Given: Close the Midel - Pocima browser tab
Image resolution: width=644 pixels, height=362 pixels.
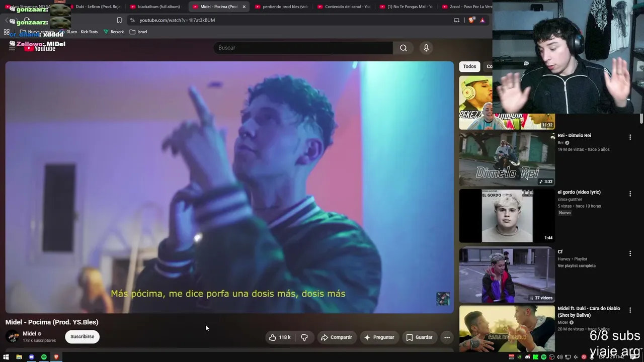Looking at the screenshot, I should tap(244, 7).
